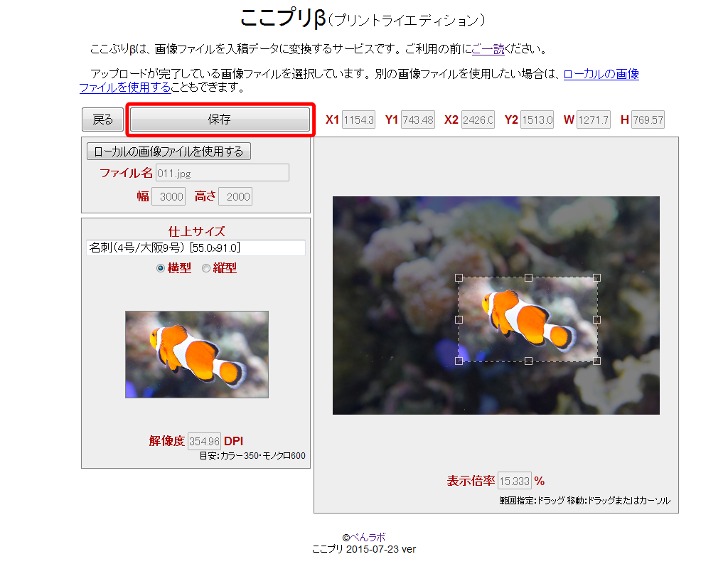Click the Y1 coordinate field
The image size is (728, 569).
click(x=418, y=119)
